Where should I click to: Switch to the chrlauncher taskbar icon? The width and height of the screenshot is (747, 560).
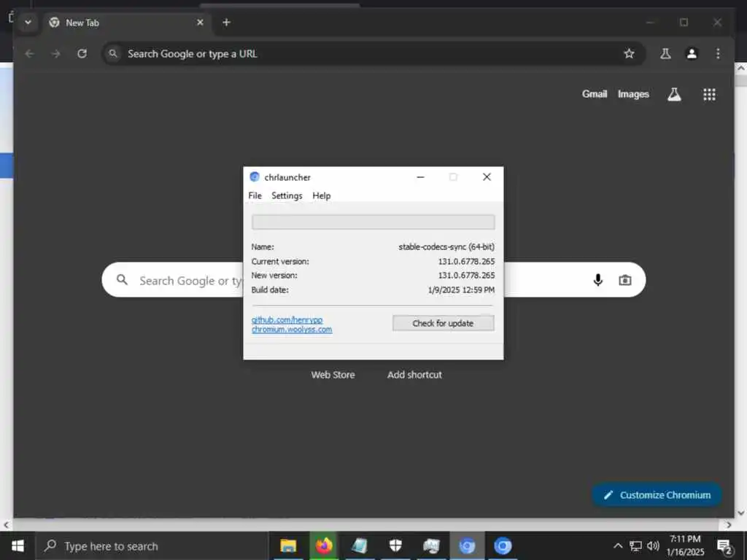467,545
